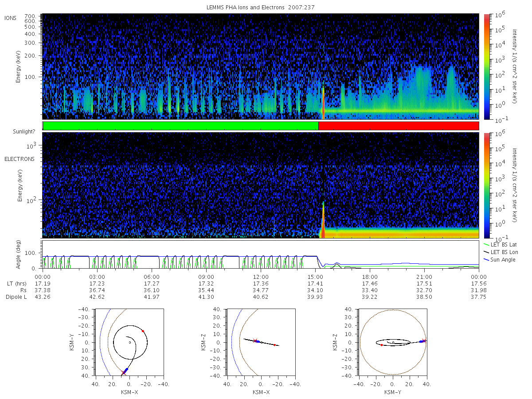Click the 21:00 time tick label

coord(424,277)
